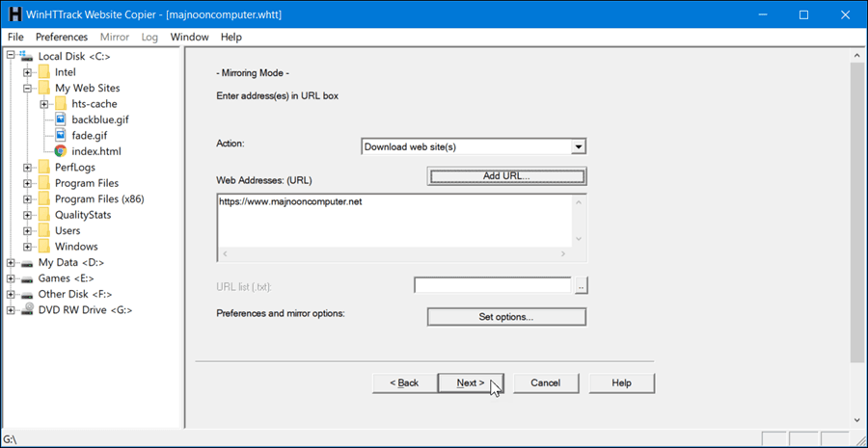868x448 pixels.
Task: Select the Program Files tree label
Action: pyautogui.click(x=87, y=183)
